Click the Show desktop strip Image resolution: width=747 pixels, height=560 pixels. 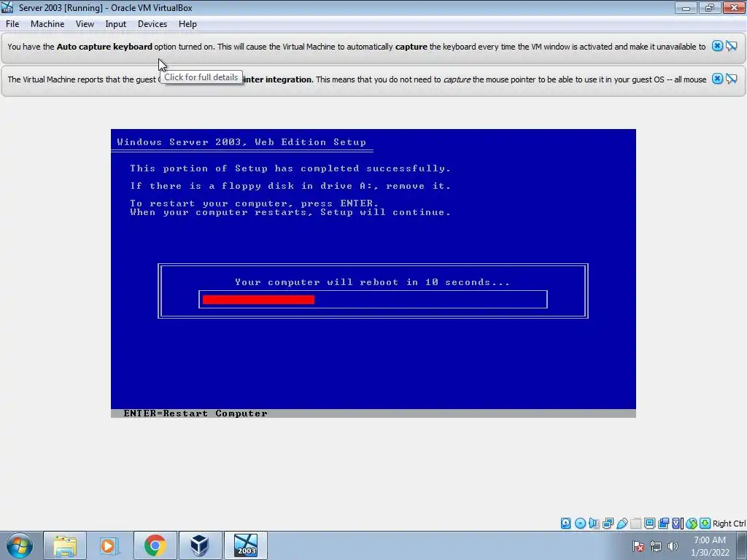click(x=742, y=545)
